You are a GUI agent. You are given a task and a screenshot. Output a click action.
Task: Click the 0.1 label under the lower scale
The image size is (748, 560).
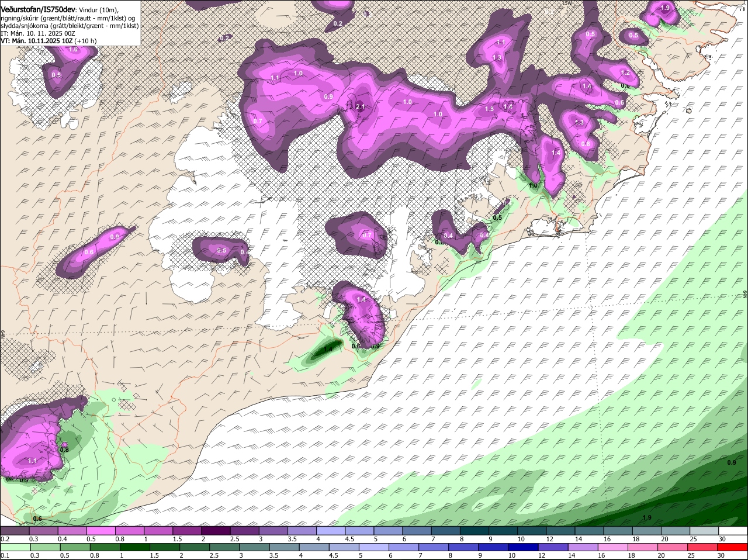pyautogui.click(x=5, y=555)
